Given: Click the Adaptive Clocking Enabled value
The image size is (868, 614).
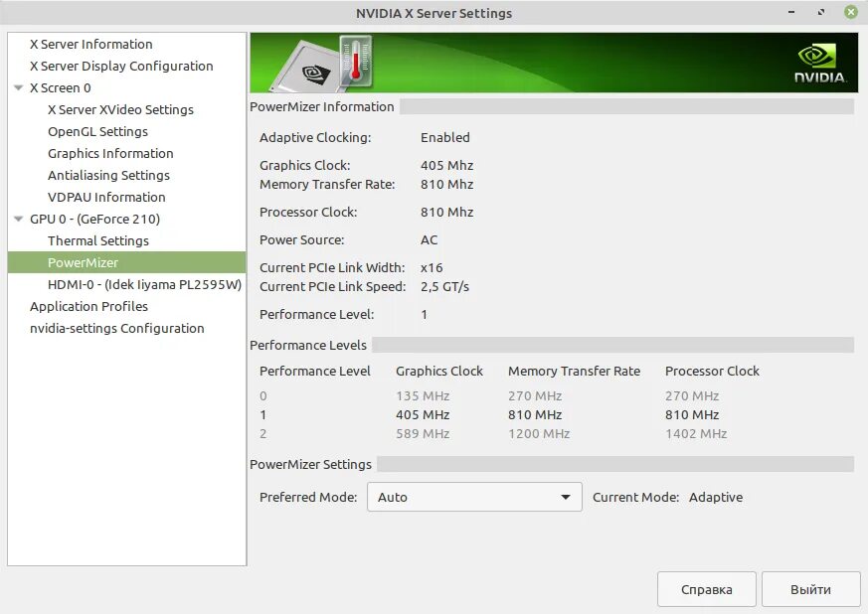Looking at the screenshot, I should 445,138.
